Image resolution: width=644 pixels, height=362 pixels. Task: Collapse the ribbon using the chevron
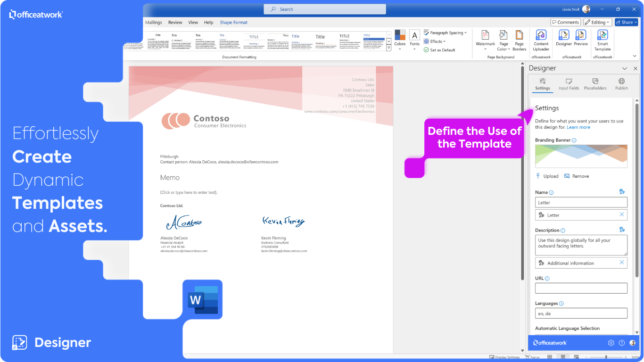(x=635, y=57)
